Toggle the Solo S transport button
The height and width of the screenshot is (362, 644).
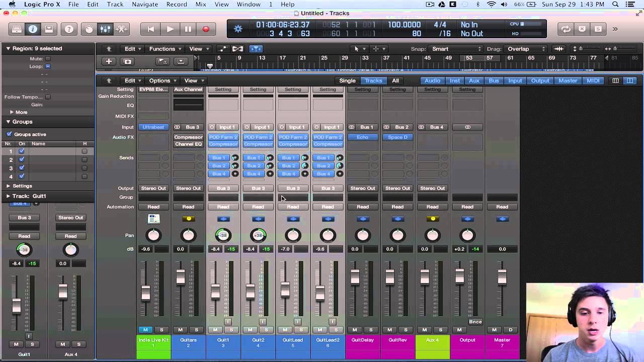point(598,29)
